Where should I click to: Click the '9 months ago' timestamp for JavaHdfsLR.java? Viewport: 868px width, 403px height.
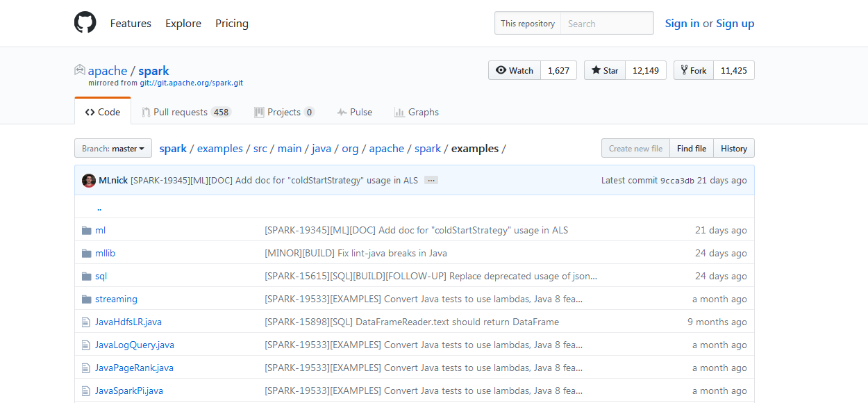(x=717, y=322)
